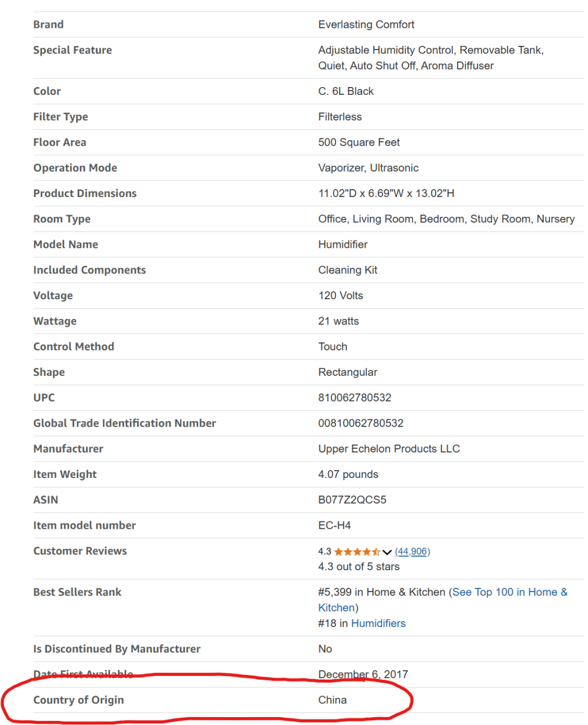Click the ASIN value B077Z2QCS5
The width and height of the screenshot is (588, 725).
click(x=352, y=500)
